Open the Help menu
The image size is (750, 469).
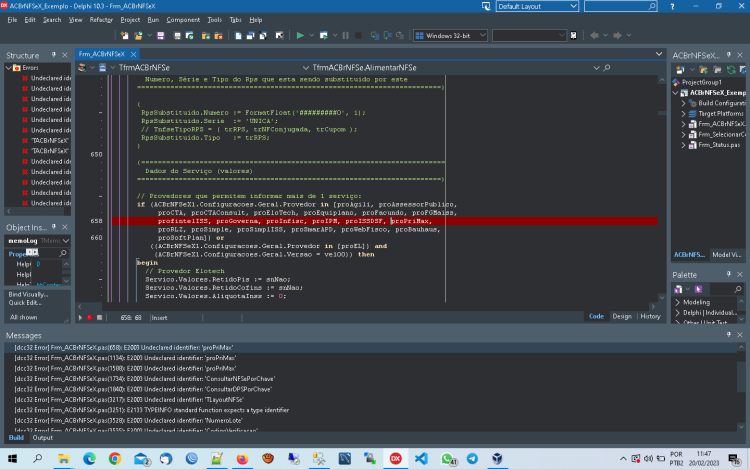(255, 20)
